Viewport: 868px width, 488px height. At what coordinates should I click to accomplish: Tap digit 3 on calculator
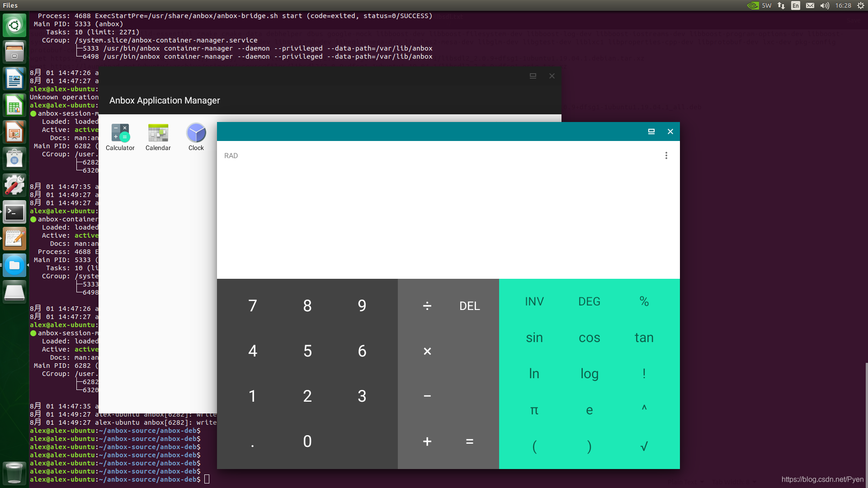[362, 396]
